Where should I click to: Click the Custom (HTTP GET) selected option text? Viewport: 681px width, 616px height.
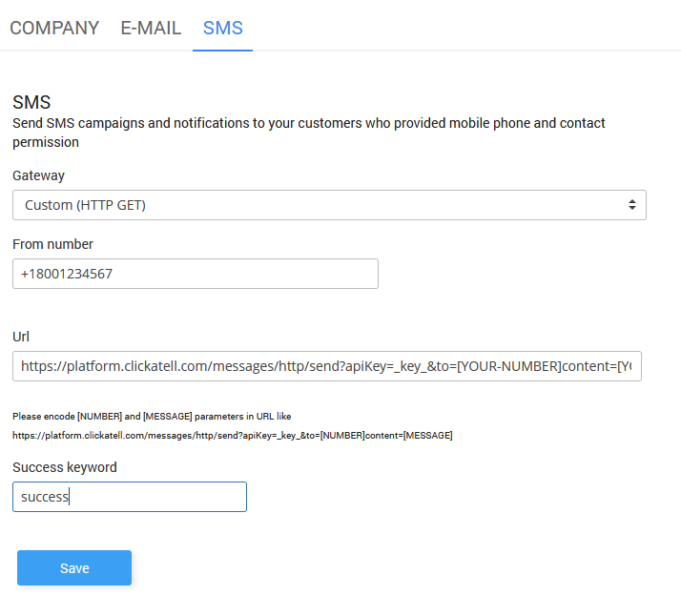coord(85,205)
